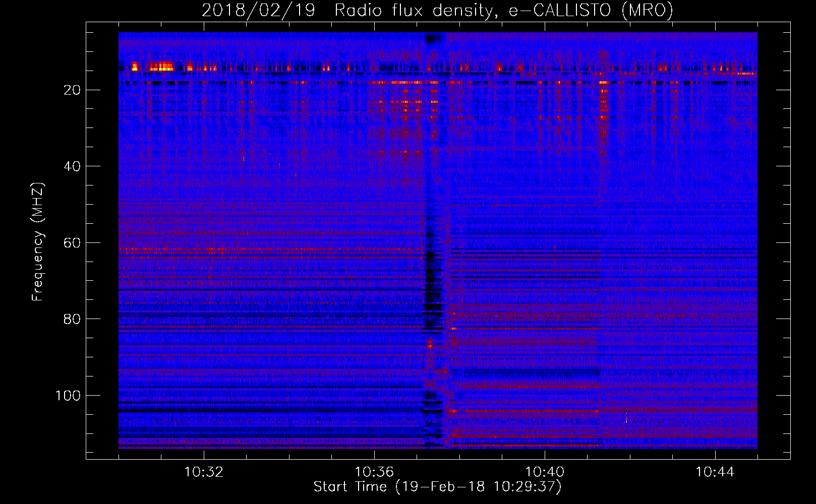816x504 pixels.
Task: Click the 10:36 time tick label
Action: [x=374, y=472]
